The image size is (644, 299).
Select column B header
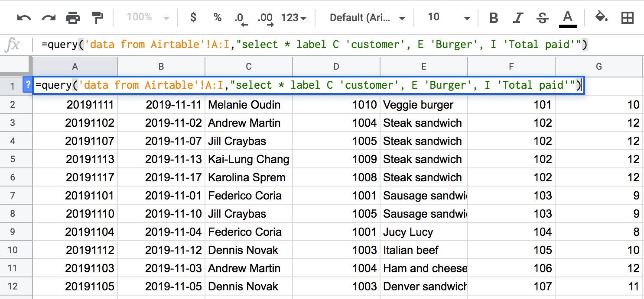click(161, 67)
